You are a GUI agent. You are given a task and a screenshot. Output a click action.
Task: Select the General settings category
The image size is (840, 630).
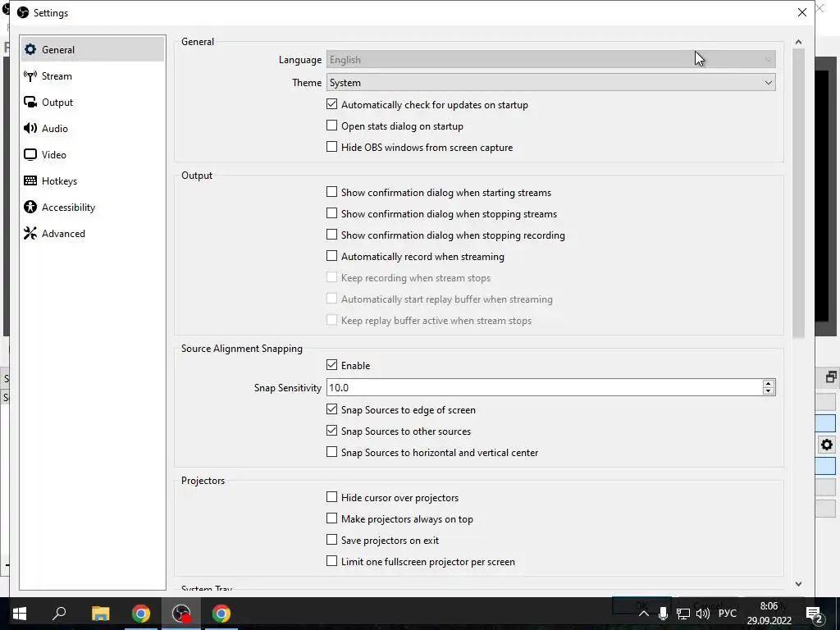point(93,49)
